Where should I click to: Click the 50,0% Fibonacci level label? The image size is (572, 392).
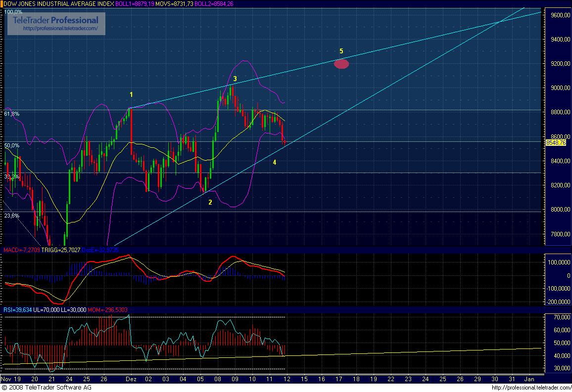point(12,145)
